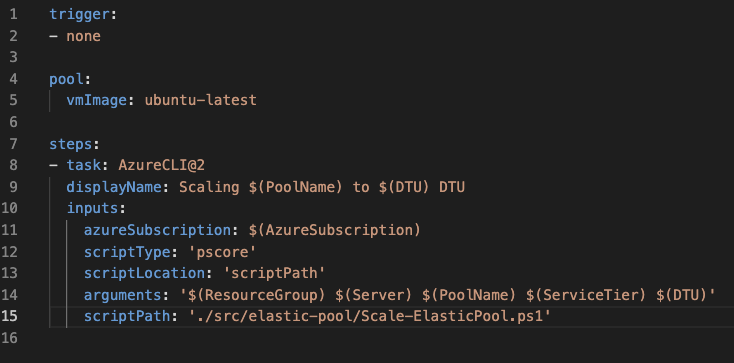The height and width of the screenshot is (363, 734).
Task: Click the 'pscore' string value
Action: pos(222,252)
